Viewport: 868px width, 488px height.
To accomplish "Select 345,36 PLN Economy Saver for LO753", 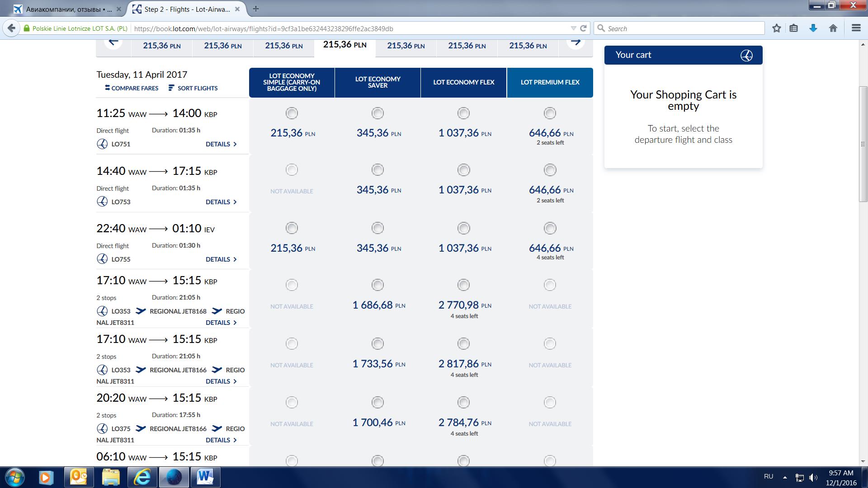I will (377, 170).
